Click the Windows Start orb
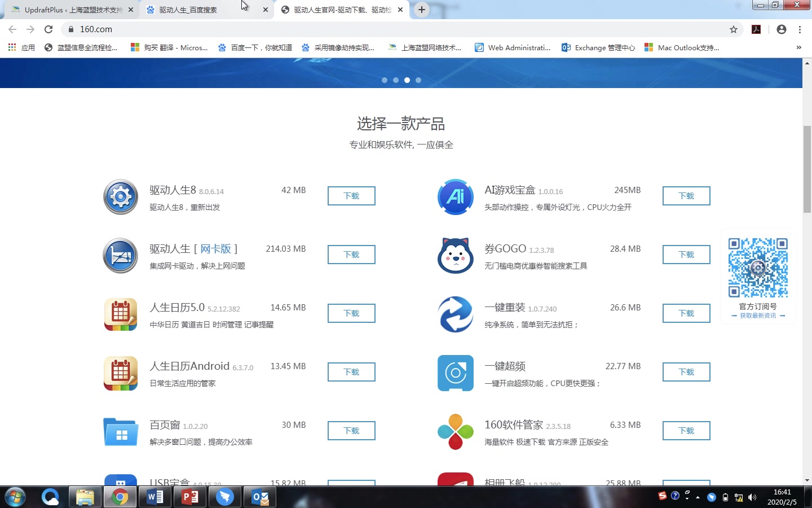 [15, 497]
